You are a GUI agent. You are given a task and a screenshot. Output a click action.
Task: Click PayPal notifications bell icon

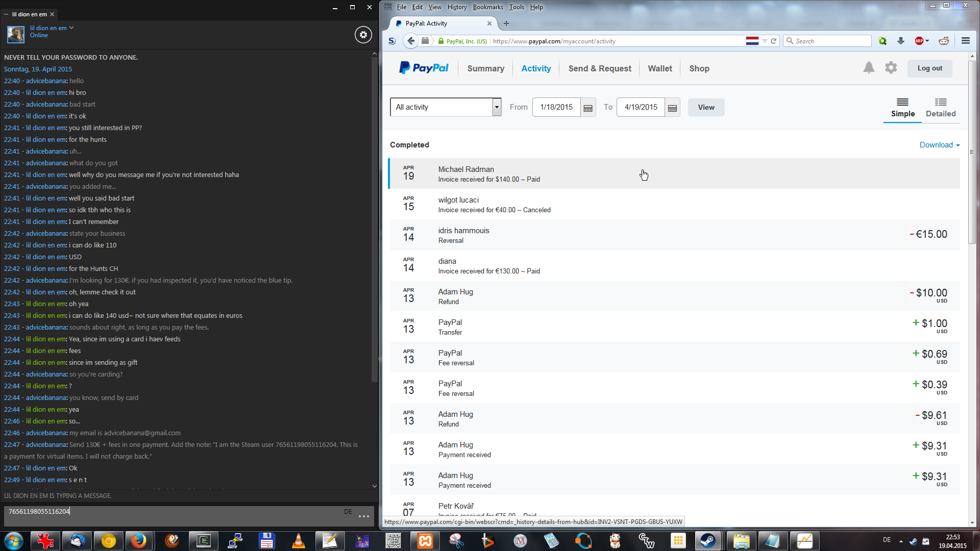869,68
